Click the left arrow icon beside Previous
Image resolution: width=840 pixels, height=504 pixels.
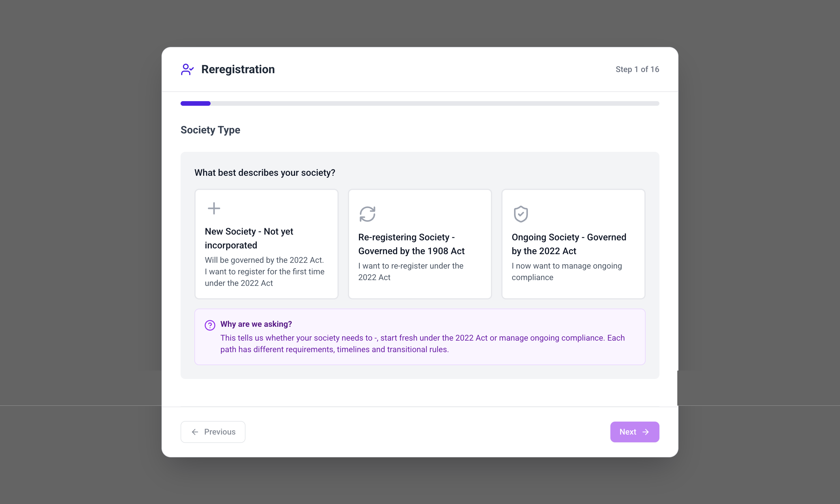tap(195, 432)
